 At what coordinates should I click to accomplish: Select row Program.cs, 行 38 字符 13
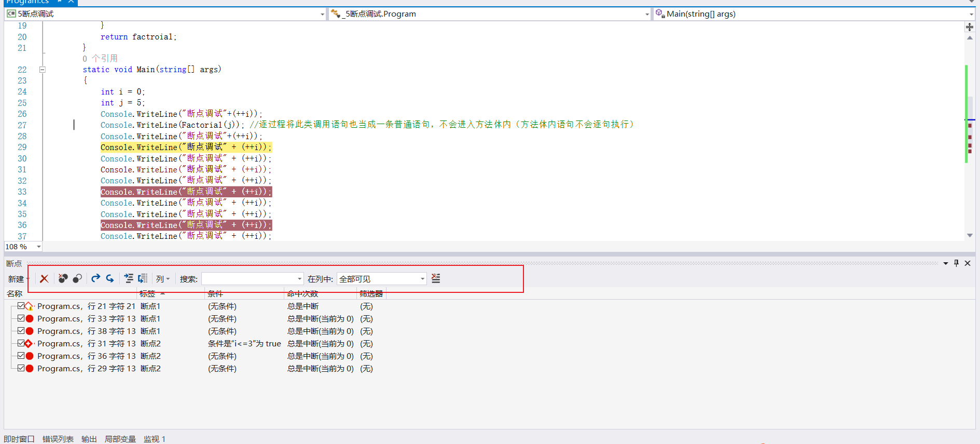pyautogui.click(x=86, y=331)
